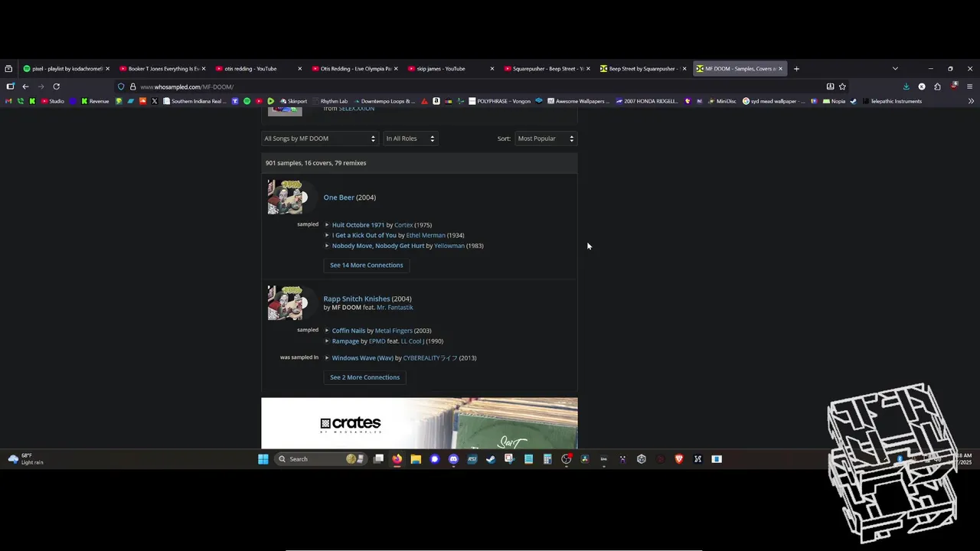Play the I Get a Kick Out of You sample
980x551 pixels.
pos(327,236)
